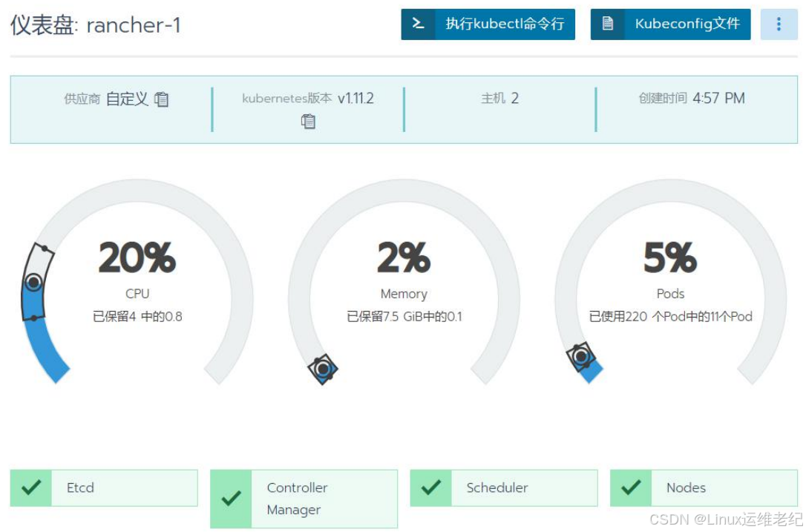This screenshot has height=532, width=806.
Task: Copy the provider value with clipboard icon
Action: click(161, 99)
